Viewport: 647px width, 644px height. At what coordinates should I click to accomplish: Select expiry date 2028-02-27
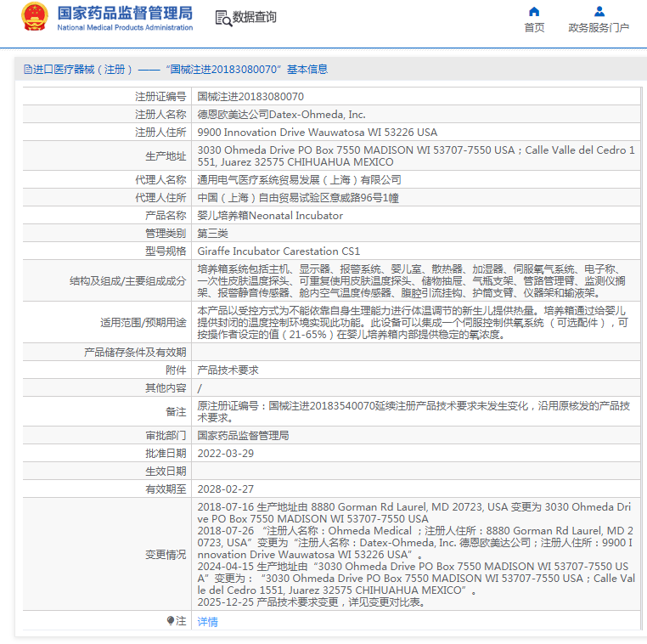click(226, 489)
